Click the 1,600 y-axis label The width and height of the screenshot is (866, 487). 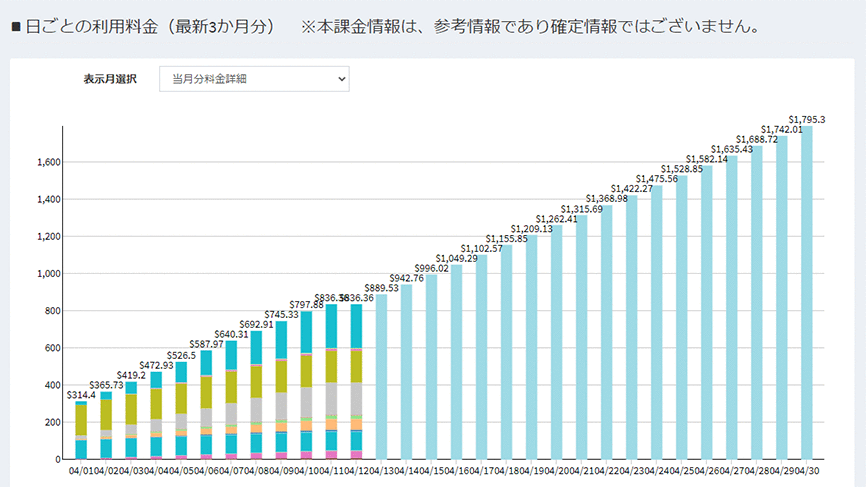[48, 162]
